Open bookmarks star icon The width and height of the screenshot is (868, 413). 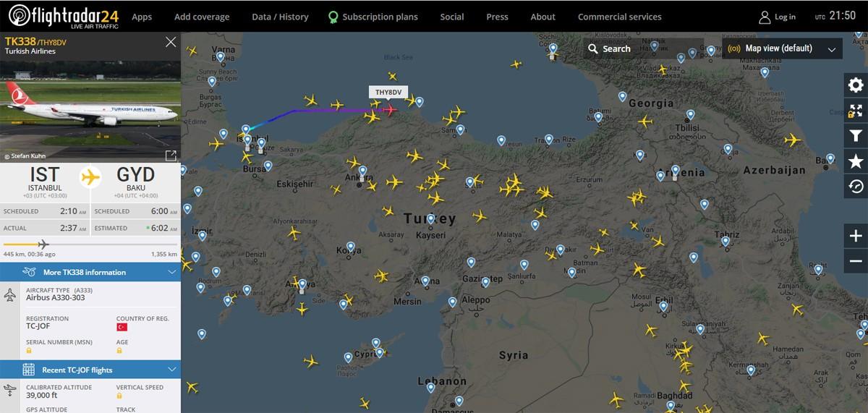coord(856,161)
